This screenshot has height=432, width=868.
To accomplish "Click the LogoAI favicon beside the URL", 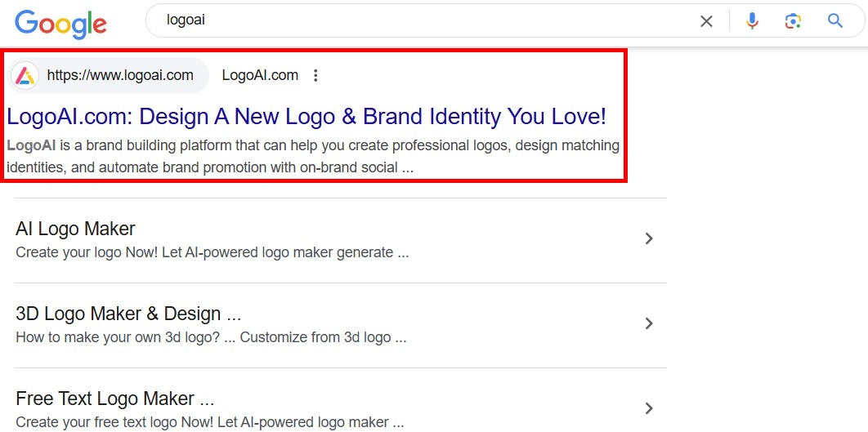I will 25,76.
